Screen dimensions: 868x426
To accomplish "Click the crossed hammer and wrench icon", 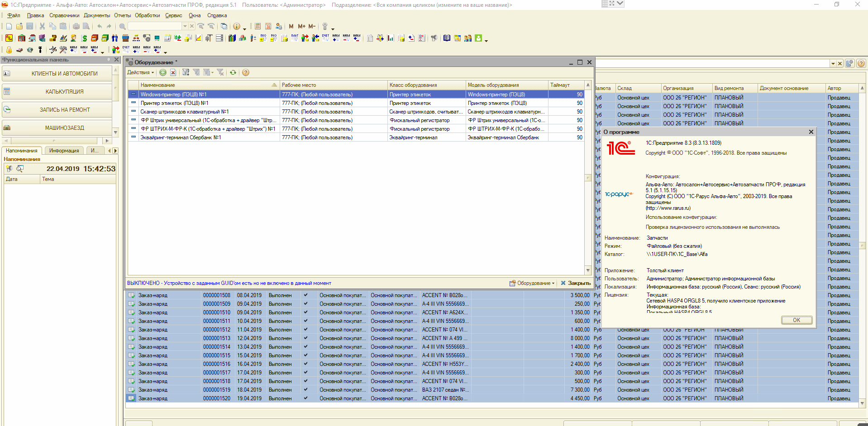I will click(63, 49).
